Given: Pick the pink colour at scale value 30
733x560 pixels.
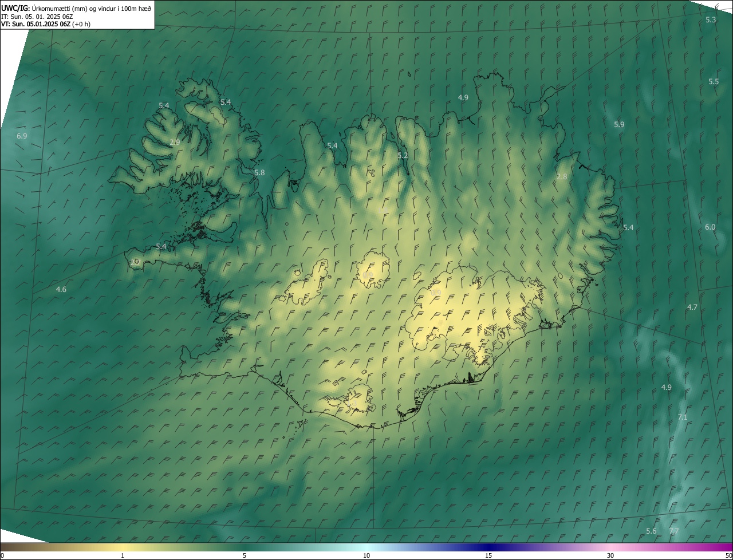Looking at the screenshot, I should pos(610,547).
